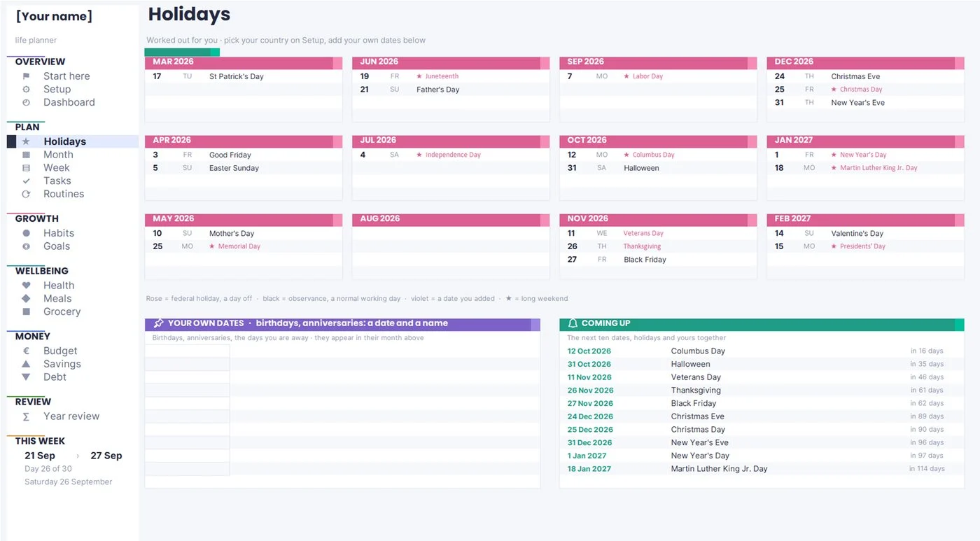The height and width of the screenshot is (541, 980).
Task: Click the pin icon in Your Own Dates header
Action: (x=158, y=323)
